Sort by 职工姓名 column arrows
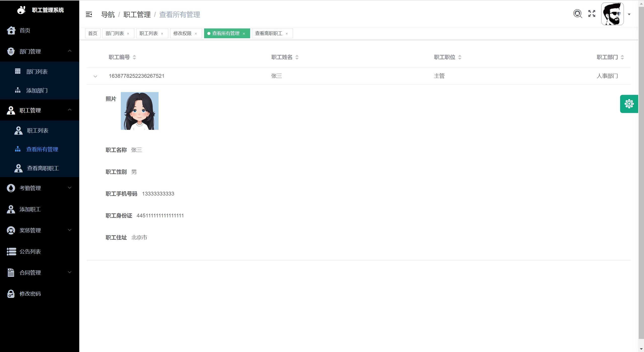This screenshot has width=644, height=352. pyautogui.click(x=297, y=57)
